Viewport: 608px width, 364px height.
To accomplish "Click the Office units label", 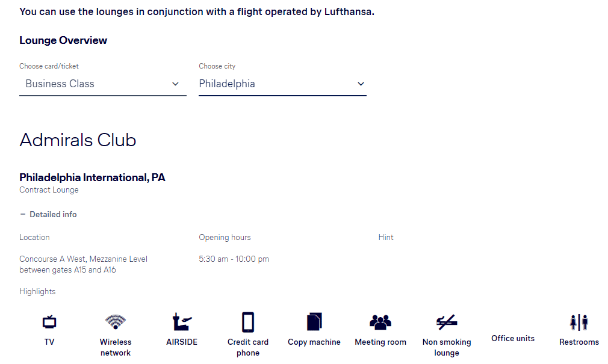I will tap(513, 338).
